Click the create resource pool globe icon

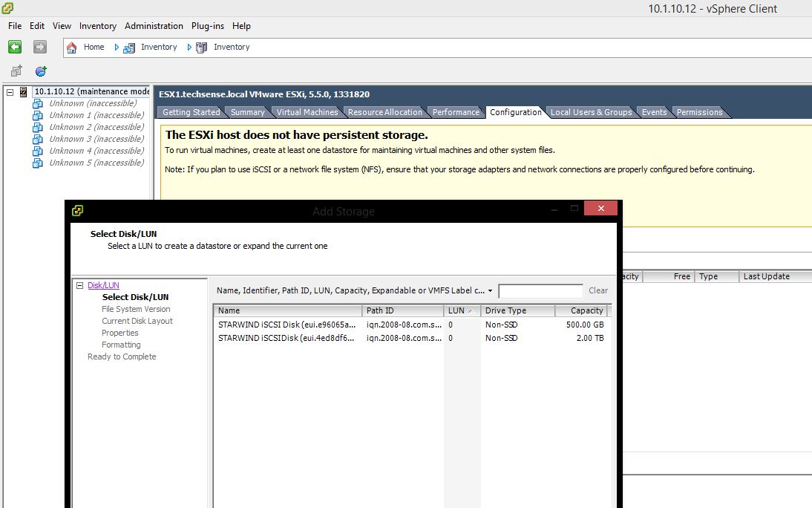(x=41, y=71)
